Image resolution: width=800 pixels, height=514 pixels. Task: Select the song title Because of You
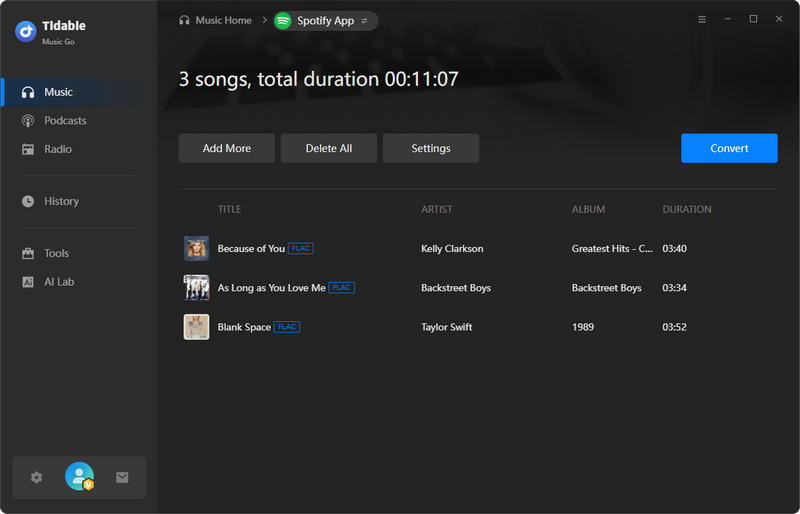251,249
